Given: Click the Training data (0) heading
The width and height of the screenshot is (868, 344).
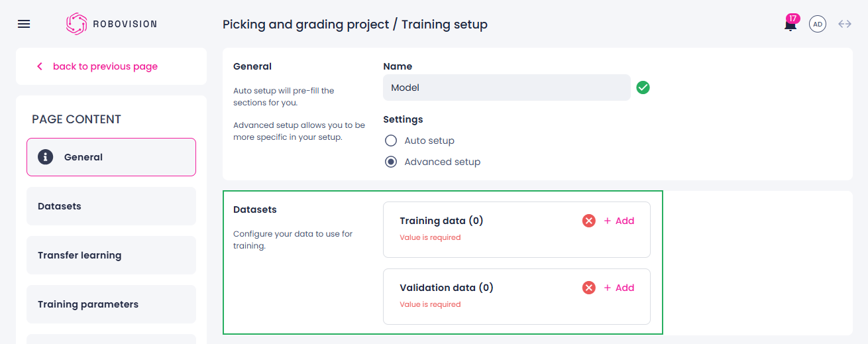Looking at the screenshot, I should coord(441,221).
